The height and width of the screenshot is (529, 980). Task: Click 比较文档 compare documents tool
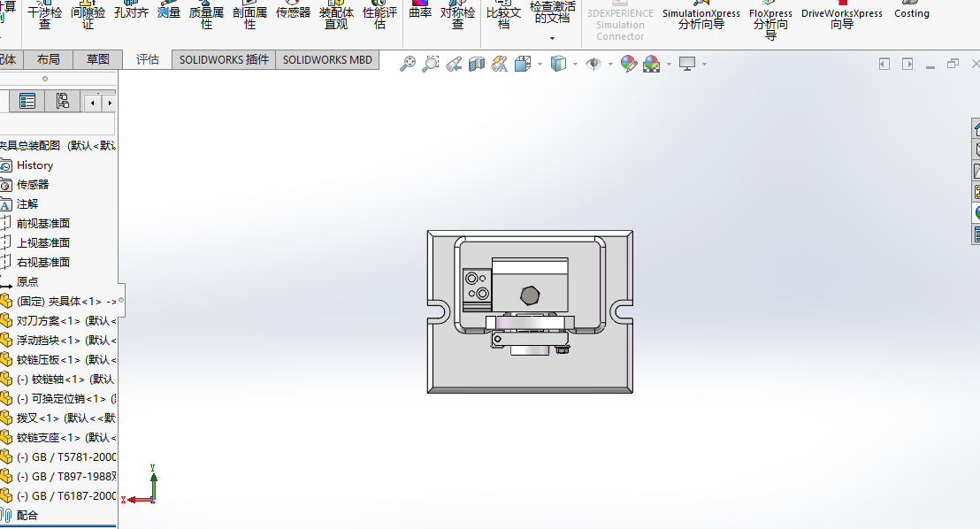(504, 17)
